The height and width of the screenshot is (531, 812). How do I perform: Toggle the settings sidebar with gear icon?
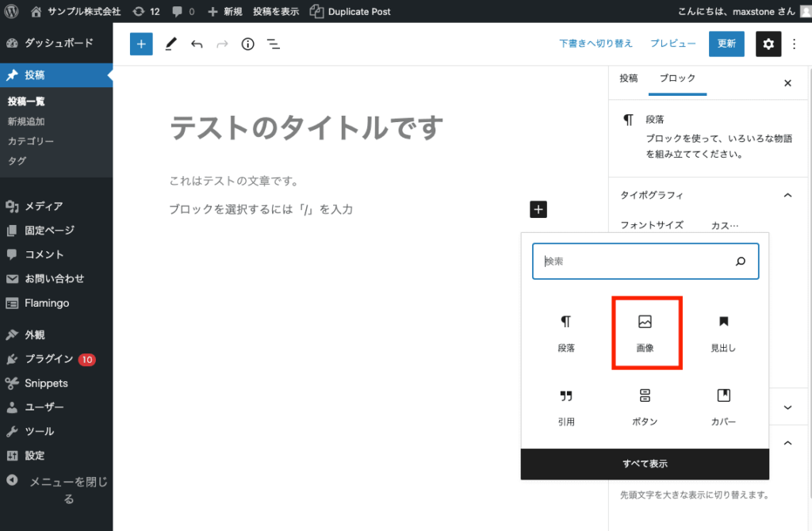point(768,44)
